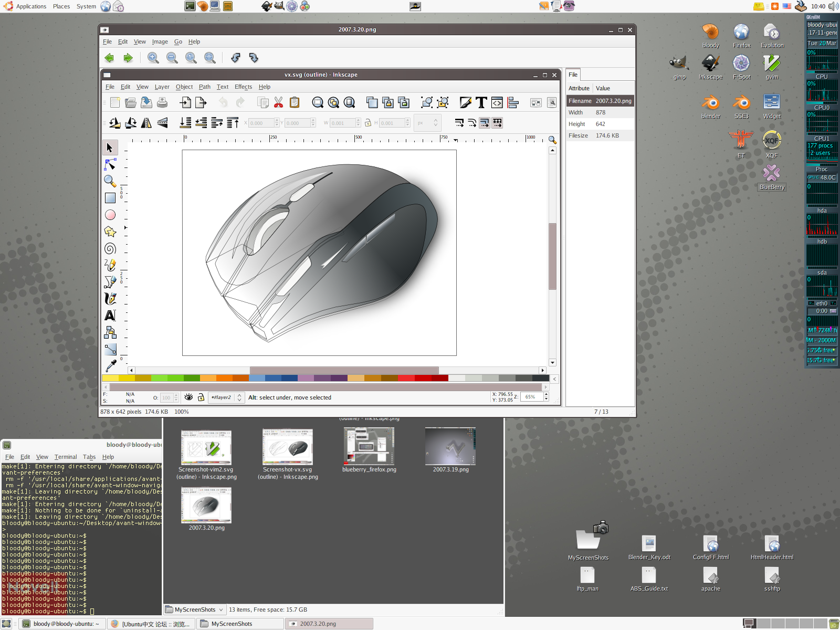Select the Inkscape ellipse tool
The width and height of the screenshot is (840, 630).
pyautogui.click(x=110, y=215)
